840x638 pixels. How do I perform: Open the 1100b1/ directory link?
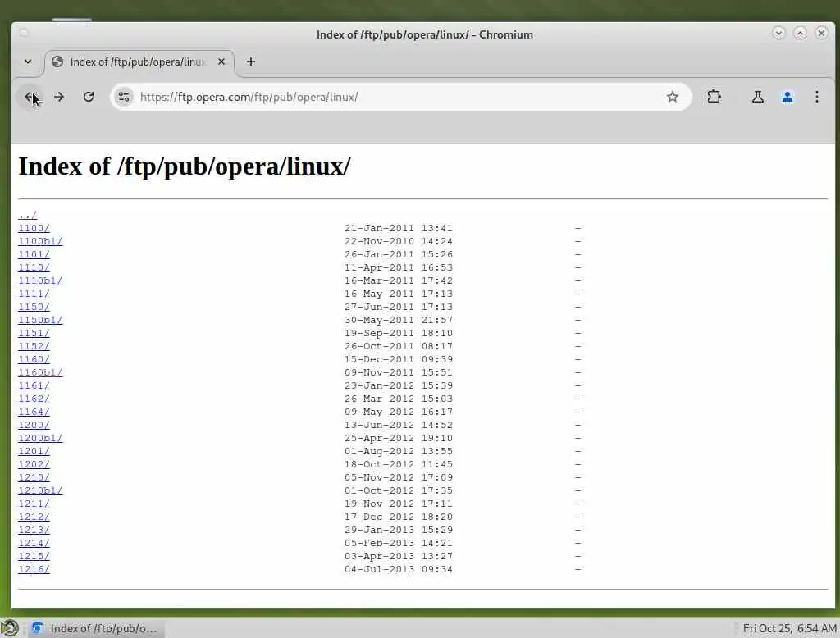40,241
